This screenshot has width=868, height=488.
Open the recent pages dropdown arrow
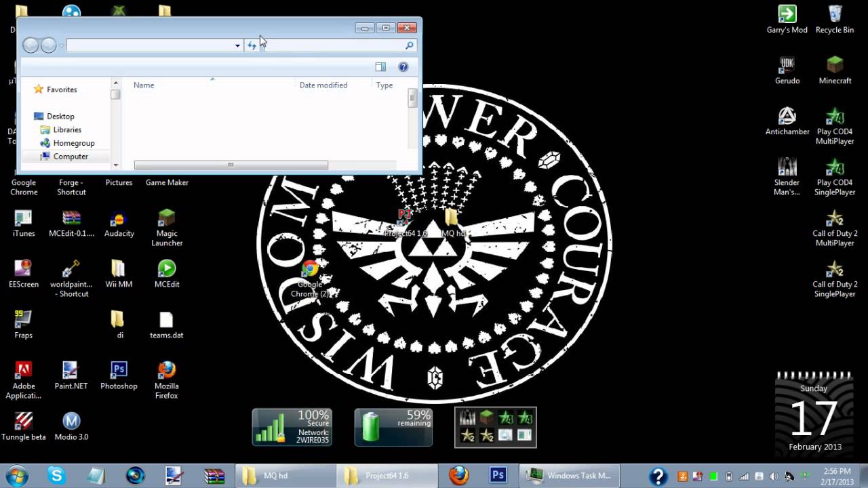[61, 45]
